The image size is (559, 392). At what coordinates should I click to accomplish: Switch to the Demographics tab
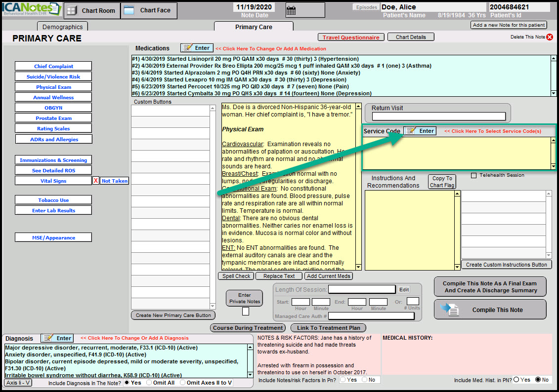click(62, 27)
